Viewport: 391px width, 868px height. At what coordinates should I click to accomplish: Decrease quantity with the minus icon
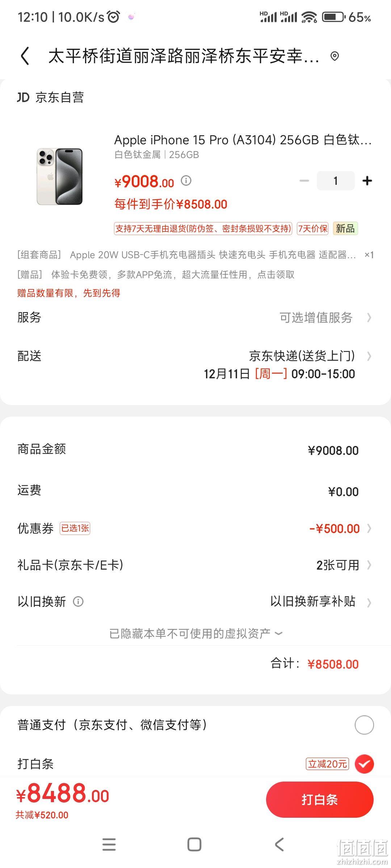pyautogui.click(x=304, y=180)
